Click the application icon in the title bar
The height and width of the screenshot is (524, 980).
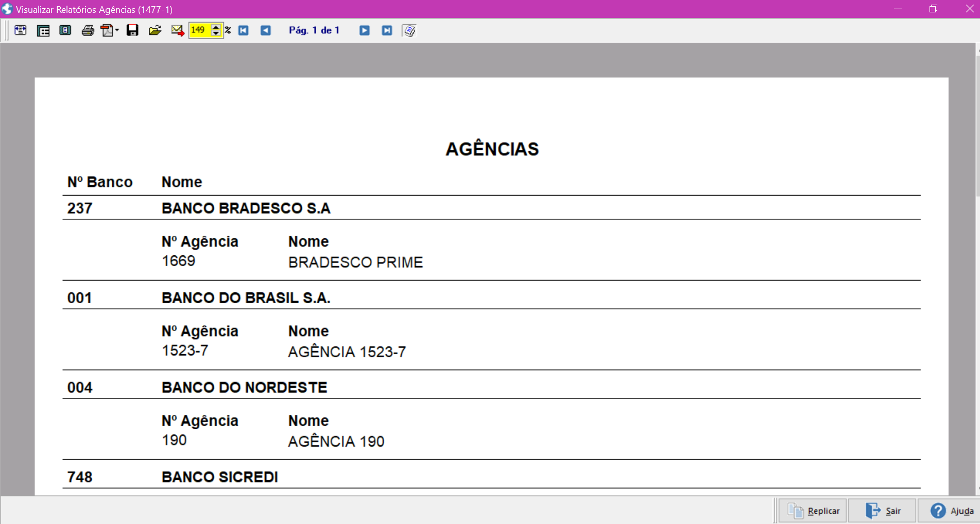(x=7, y=9)
